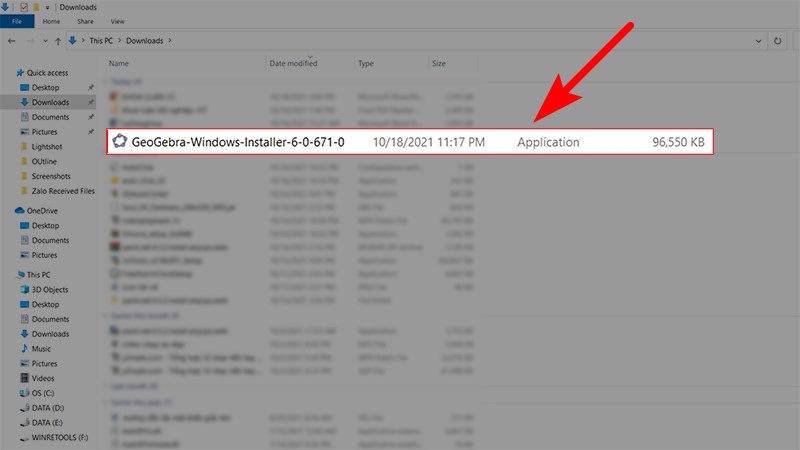Select 3D Objects under This PC
The image size is (800, 450).
(50, 289)
